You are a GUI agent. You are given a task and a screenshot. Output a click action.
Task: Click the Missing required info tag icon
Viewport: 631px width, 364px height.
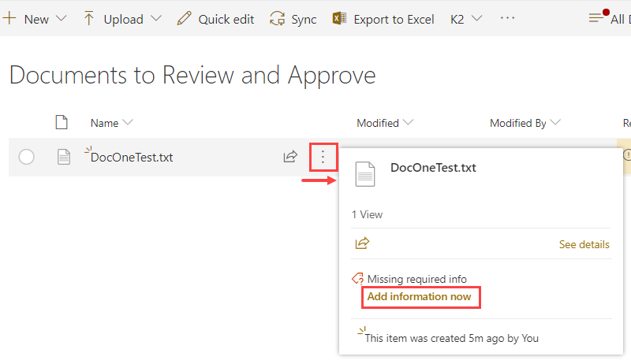(357, 278)
